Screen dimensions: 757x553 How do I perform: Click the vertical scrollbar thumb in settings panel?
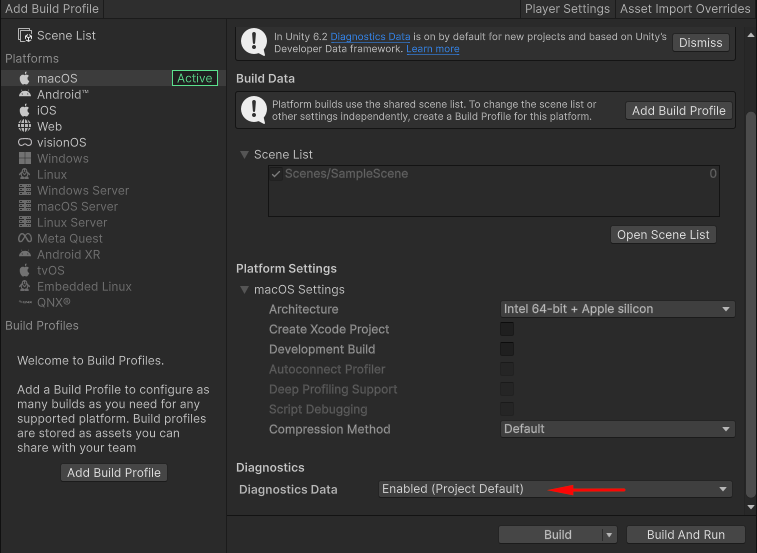pyautogui.click(x=750, y=304)
